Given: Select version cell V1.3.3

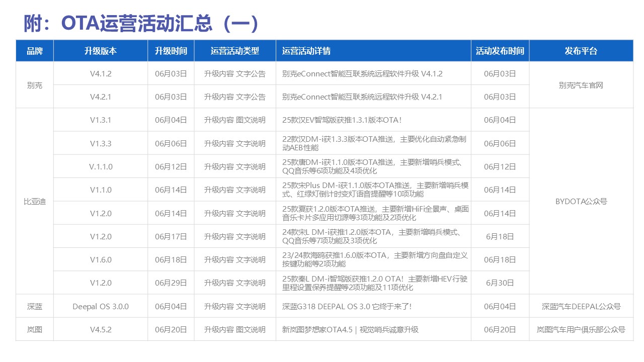Looking at the screenshot, I should pyautogui.click(x=101, y=143).
